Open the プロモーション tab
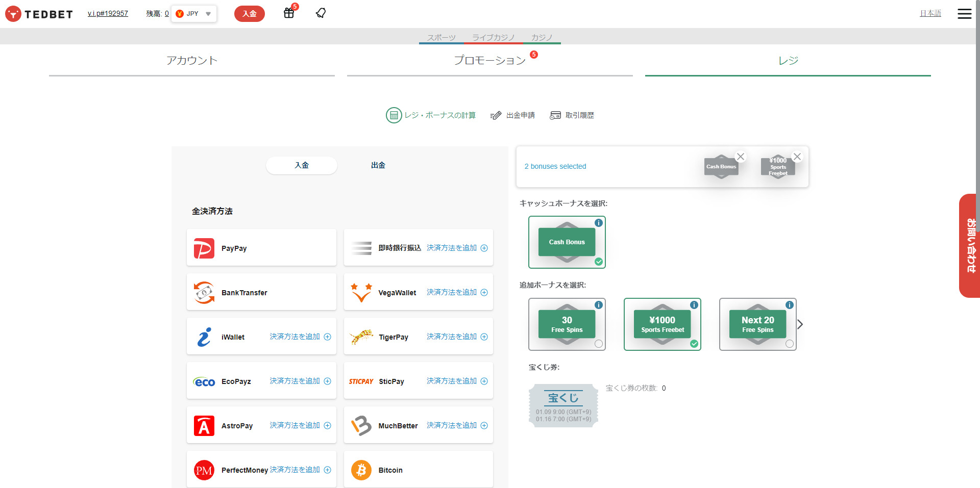The image size is (980, 488). [x=490, y=61]
